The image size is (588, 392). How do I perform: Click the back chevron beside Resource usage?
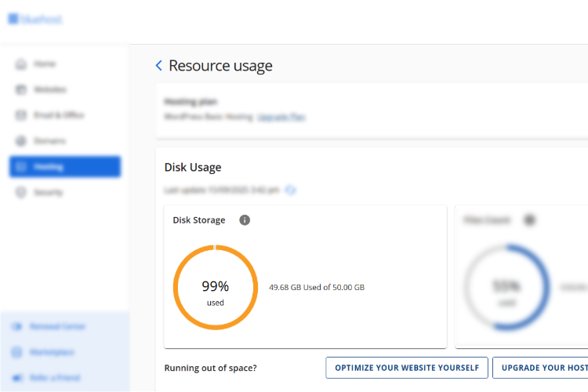159,66
